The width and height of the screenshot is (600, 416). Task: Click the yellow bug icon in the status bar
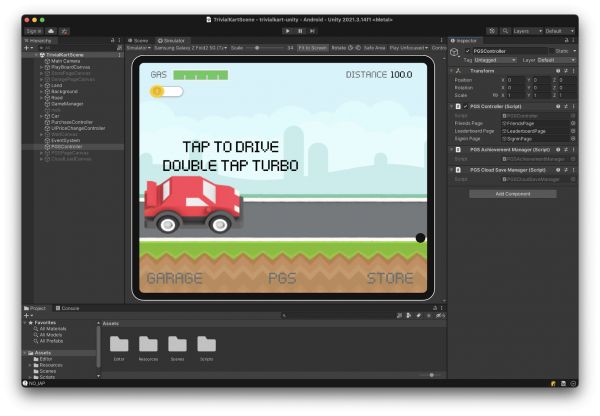(x=553, y=383)
